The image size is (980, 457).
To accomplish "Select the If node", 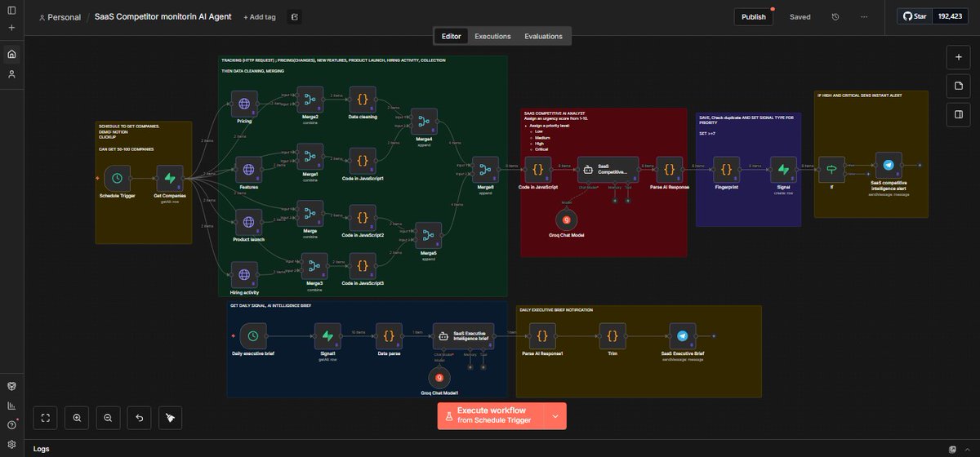I will [832, 170].
